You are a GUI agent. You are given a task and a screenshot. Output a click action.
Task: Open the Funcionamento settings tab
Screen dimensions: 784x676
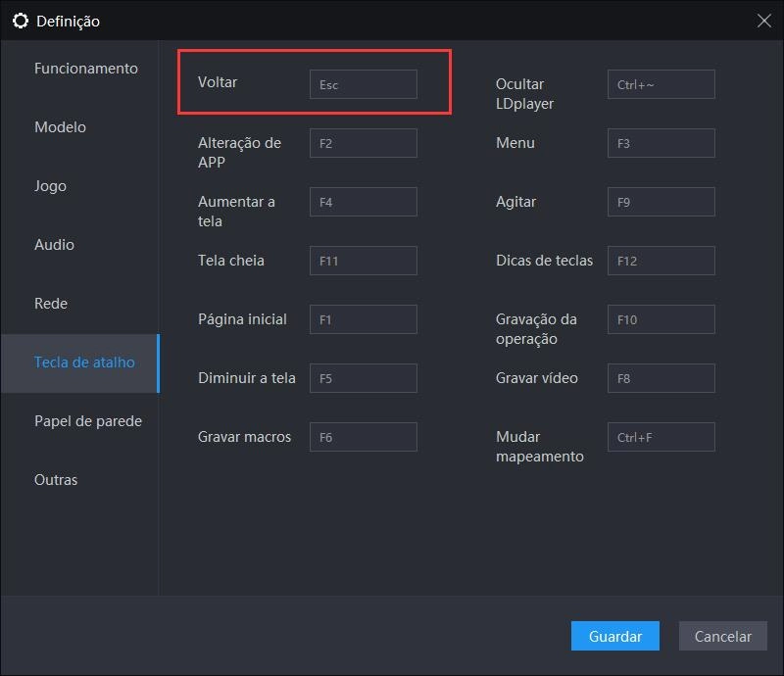pyautogui.click(x=85, y=69)
